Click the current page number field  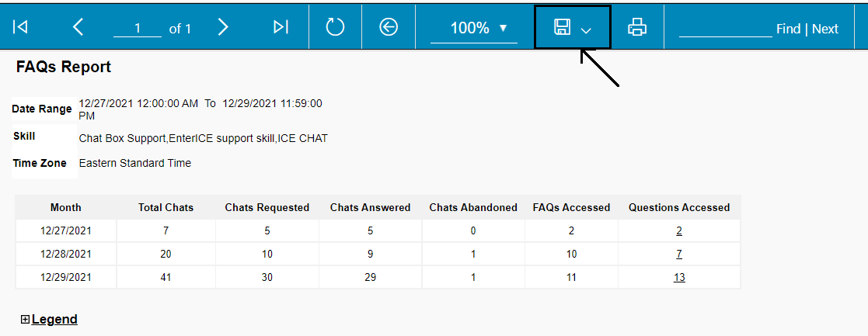138,29
